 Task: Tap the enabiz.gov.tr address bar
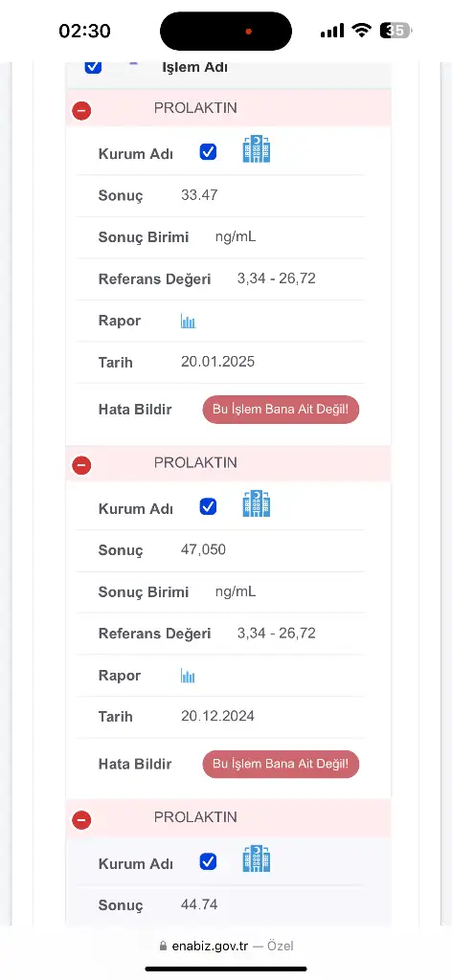tap(226, 946)
